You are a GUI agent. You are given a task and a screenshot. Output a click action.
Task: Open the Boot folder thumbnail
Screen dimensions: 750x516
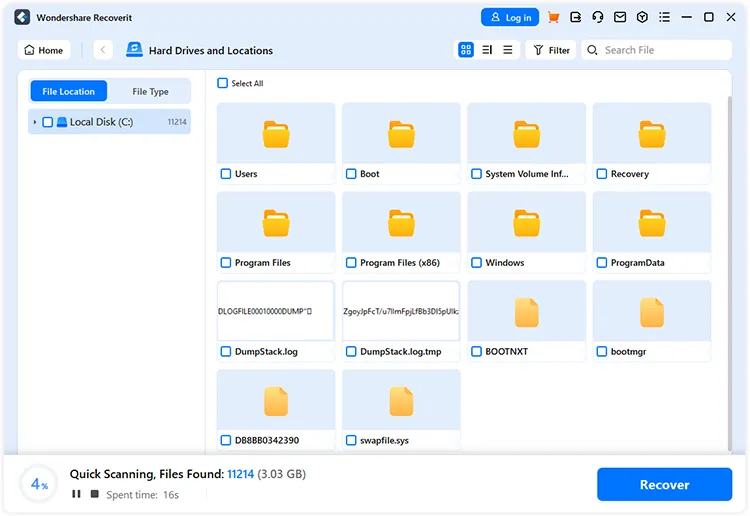(x=401, y=133)
